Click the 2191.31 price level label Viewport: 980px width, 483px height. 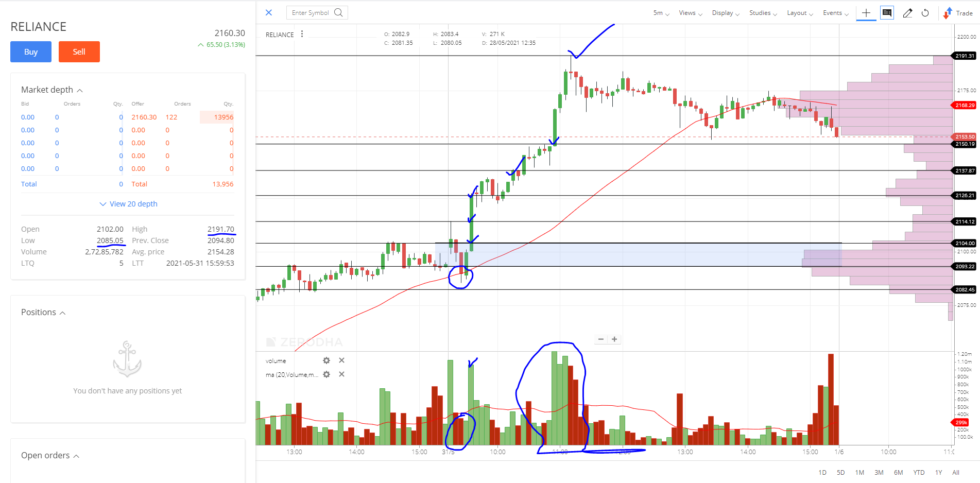964,56
